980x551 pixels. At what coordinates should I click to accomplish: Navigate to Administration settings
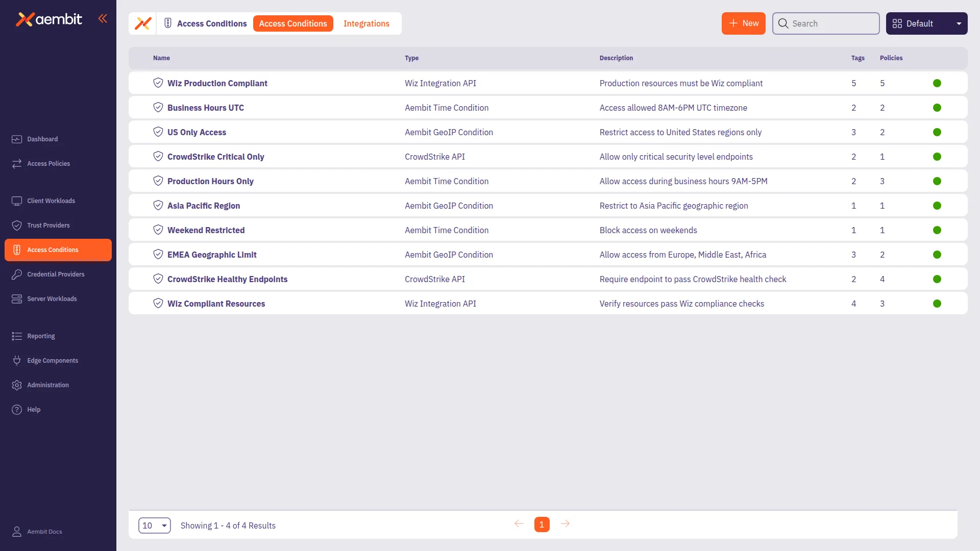point(48,385)
